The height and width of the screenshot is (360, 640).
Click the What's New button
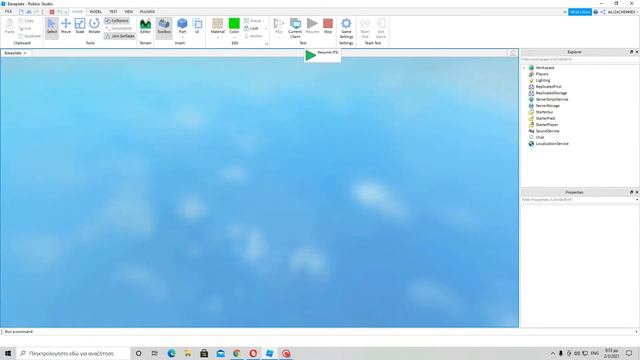point(580,12)
